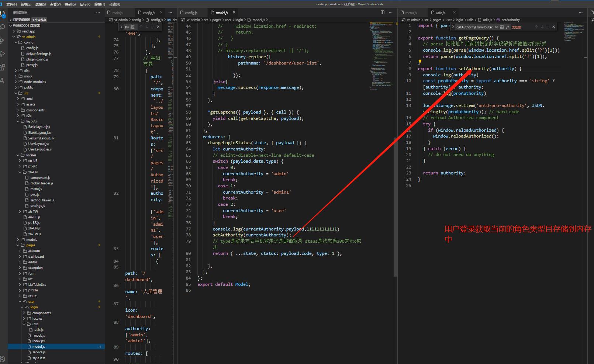Viewport: 594px width, 364px height.
Task: Toggle match case (Aa) in utils.js find widget
Action: 497,27
